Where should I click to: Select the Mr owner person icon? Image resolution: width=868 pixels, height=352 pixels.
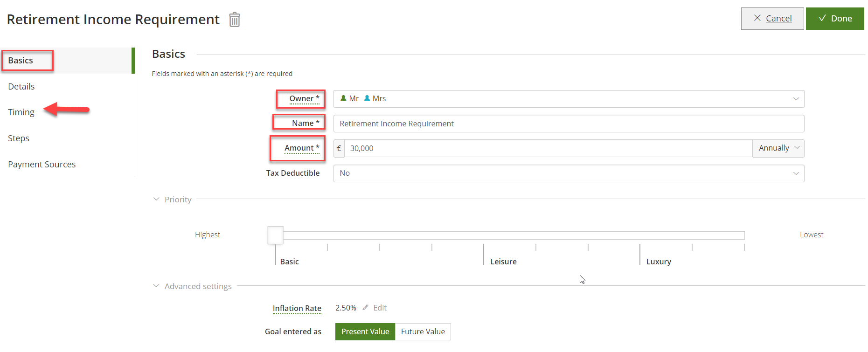[x=343, y=98]
